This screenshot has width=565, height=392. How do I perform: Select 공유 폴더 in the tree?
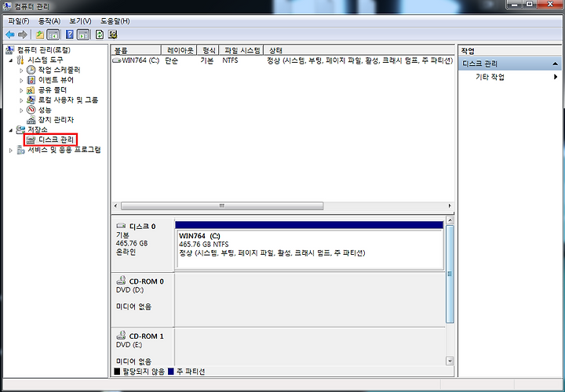tap(53, 90)
